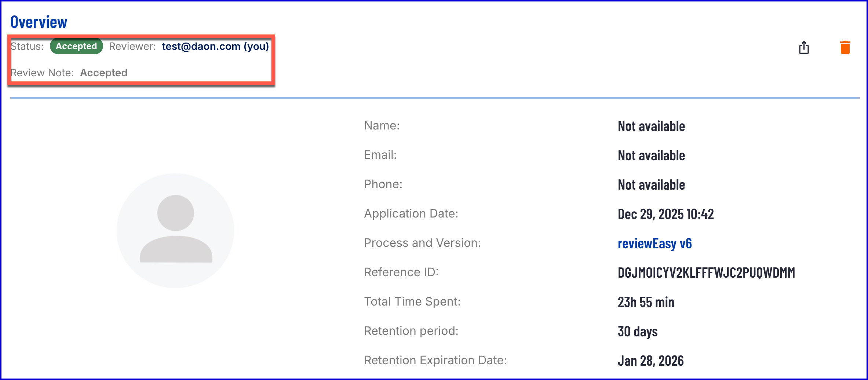Click the Retention Expiration Date value
The image size is (868, 380).
point(650,361)
